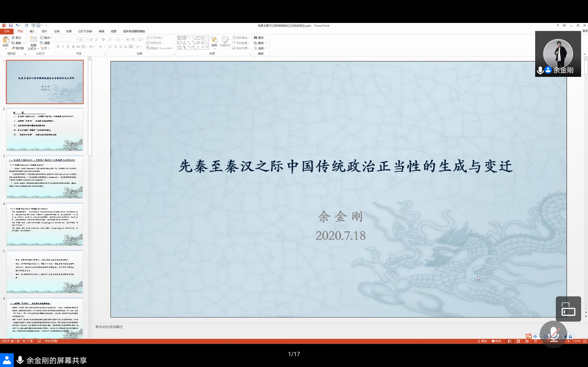
Task: Select slide 3 thumbnail in the panel
Action: pos(45,177)
